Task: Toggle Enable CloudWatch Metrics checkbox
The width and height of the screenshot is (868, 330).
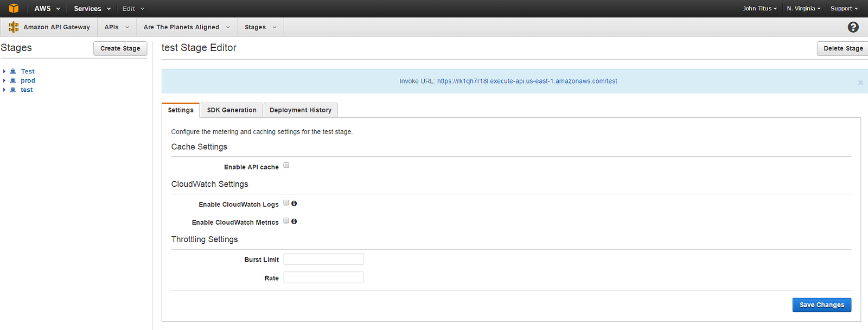Action: click(286, 221)
